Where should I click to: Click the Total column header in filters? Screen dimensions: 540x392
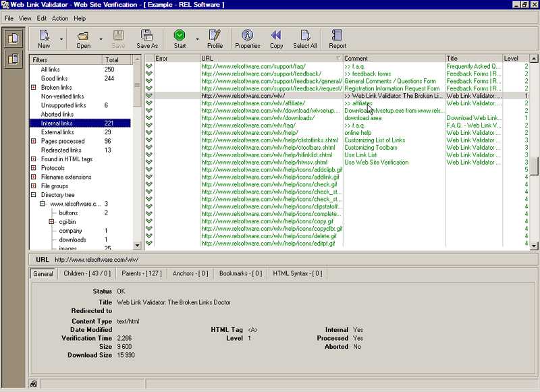click(x=117, y=59)
